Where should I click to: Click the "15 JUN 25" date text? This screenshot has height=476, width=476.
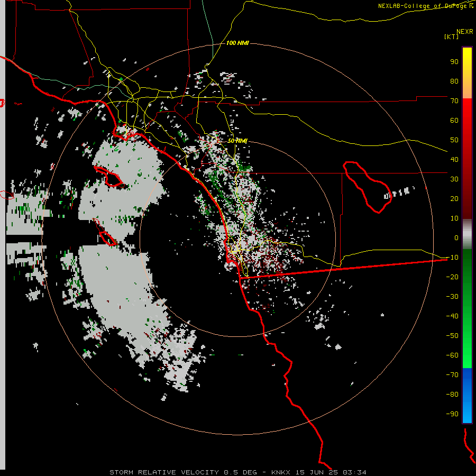point(317,472)
